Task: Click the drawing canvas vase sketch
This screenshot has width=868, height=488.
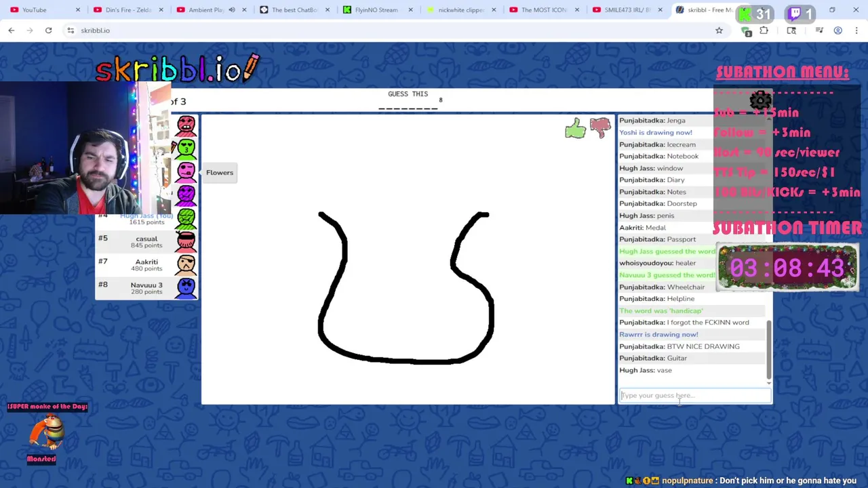Action: click(406, 288)
